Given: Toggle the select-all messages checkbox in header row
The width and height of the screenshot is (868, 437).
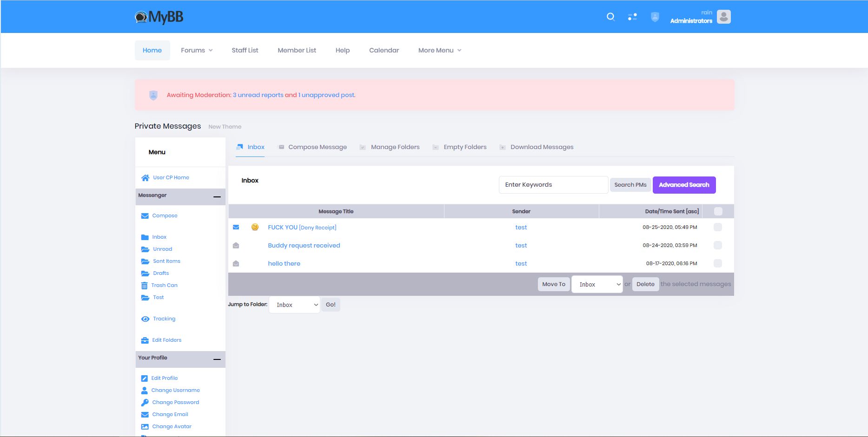Looking at the screenshot, I should click(718, 212).
